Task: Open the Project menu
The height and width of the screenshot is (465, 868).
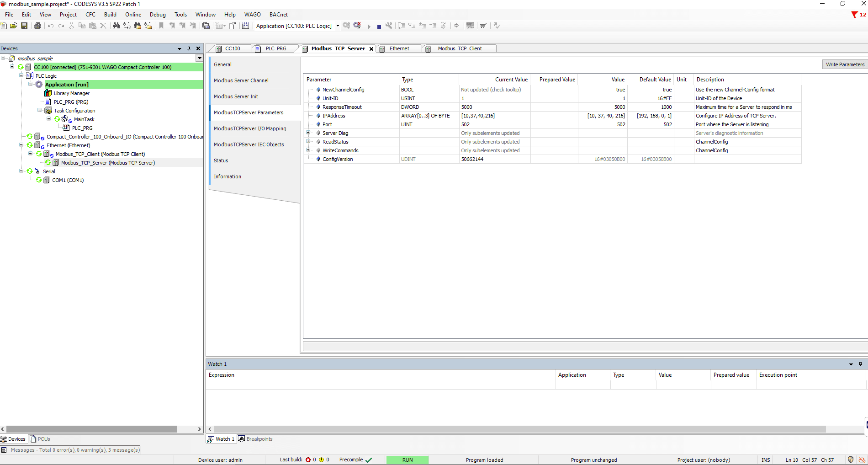Action: tap(68, 15)
